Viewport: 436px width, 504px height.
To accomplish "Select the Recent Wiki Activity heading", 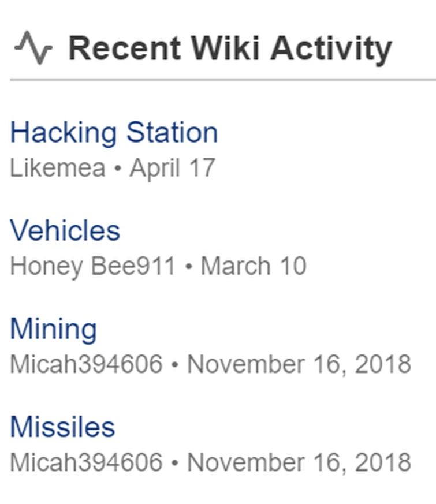I will (231, 48).
